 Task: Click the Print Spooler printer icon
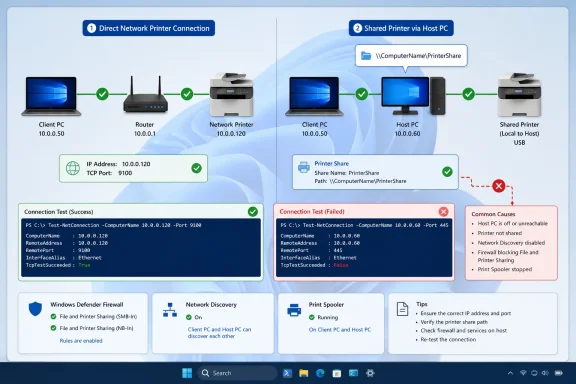click(294, 310)
